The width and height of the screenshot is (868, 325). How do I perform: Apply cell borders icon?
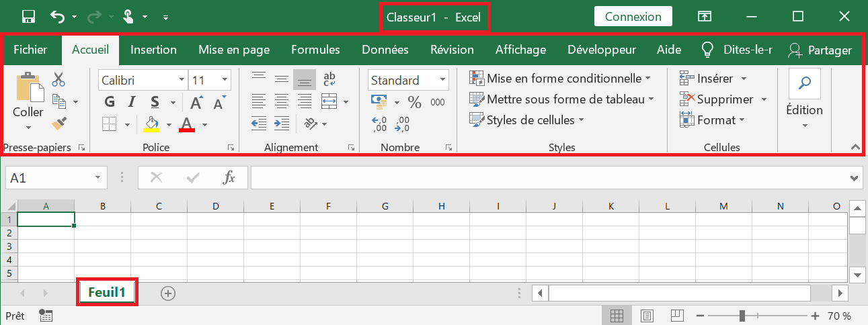coord(110,124)
